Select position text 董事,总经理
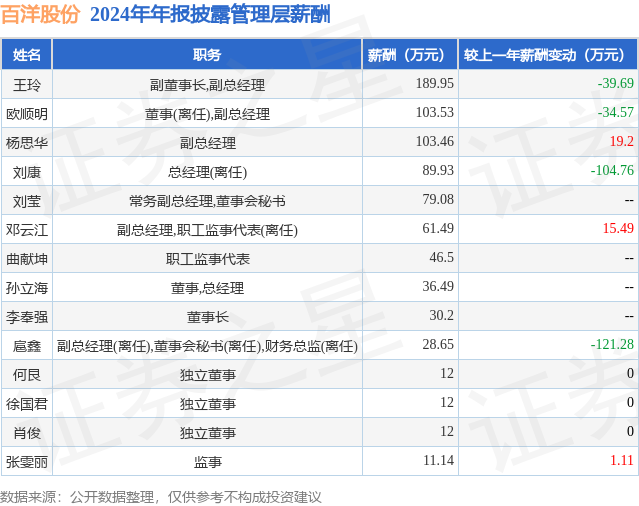This screenshot has height=506, width=639. click(x=207, y=288)
